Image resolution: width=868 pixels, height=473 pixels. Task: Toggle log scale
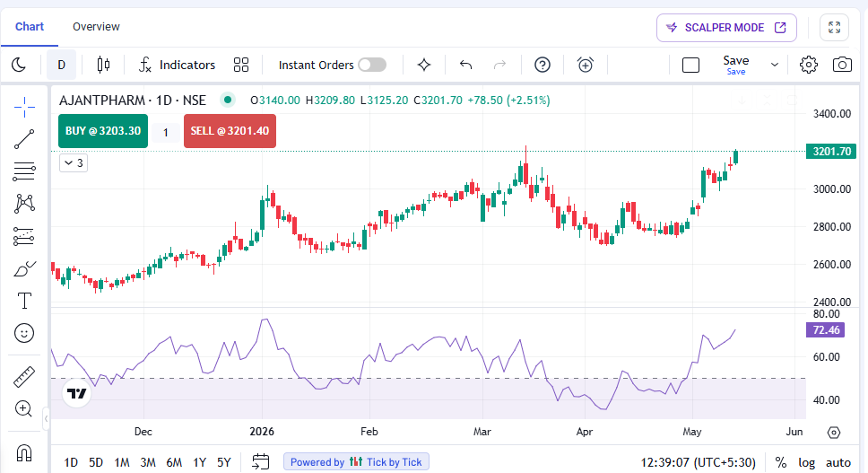[x=806, y=462]
